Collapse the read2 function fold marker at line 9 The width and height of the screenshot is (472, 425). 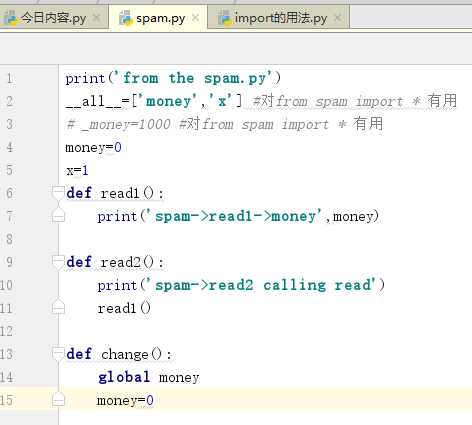tap(58, 262)
